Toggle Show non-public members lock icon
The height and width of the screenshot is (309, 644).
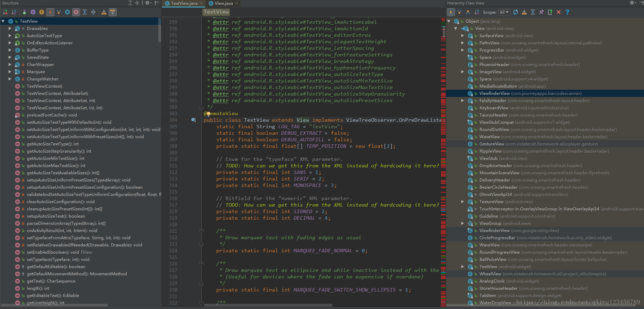pyautogui.click(x=50, y=12)
